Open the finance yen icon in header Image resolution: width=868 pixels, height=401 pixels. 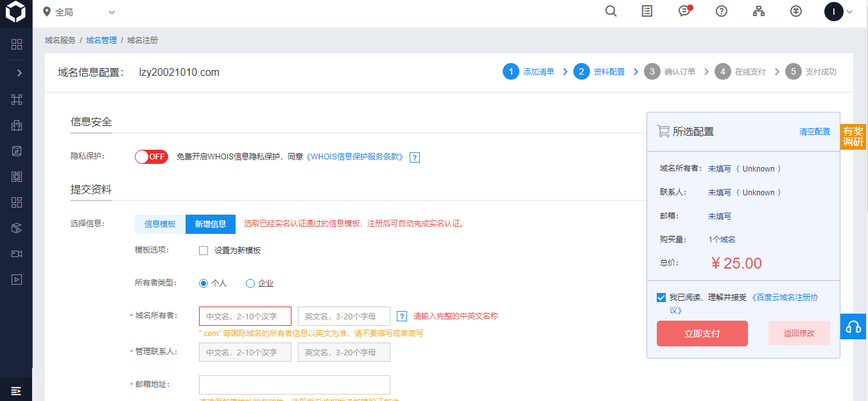pos(796,12)
